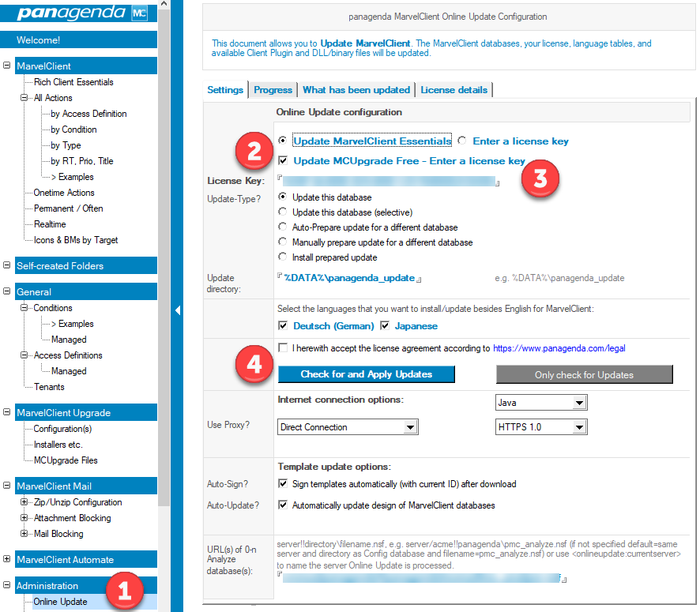Choose Update this database (selective)
This screenshot has width=700, height=612.
click(x=282, y=212)
